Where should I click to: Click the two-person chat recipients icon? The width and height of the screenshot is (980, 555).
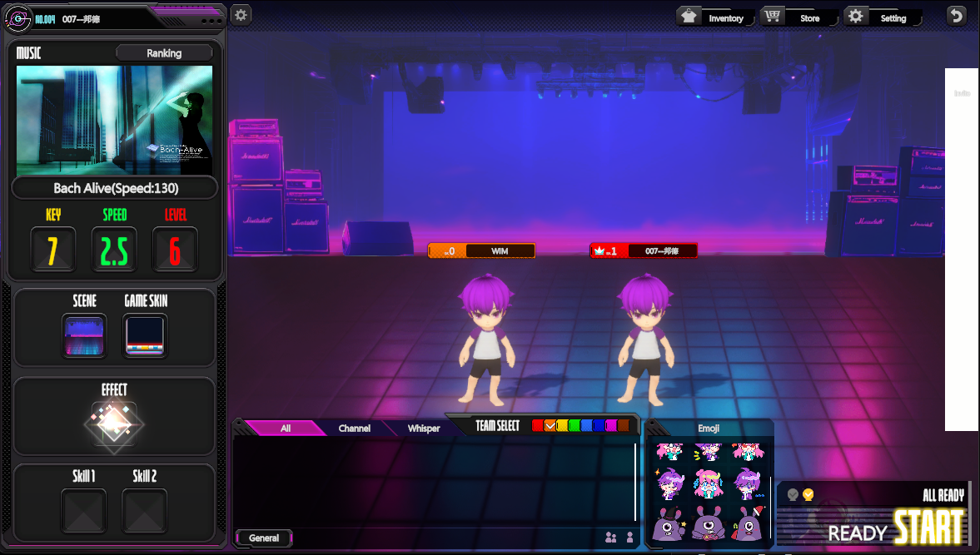coord(612,538)
